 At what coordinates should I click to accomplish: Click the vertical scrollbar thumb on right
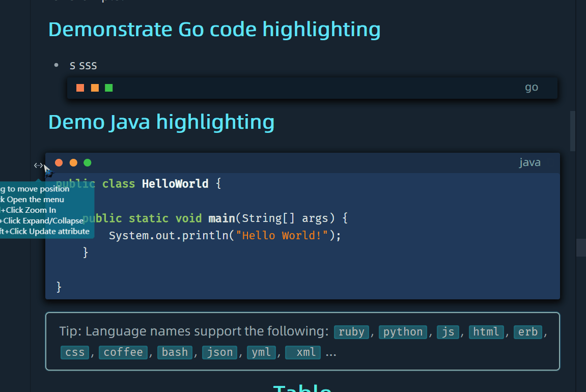572,131
